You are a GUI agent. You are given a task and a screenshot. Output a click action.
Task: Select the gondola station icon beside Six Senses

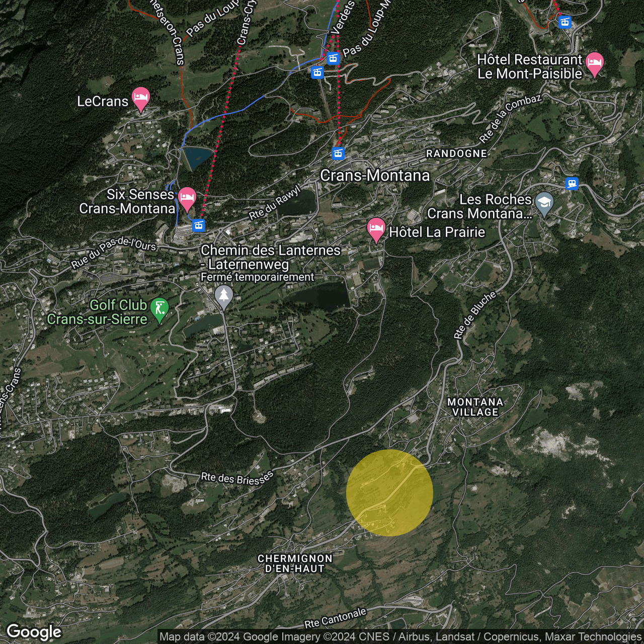click(199, 225)
